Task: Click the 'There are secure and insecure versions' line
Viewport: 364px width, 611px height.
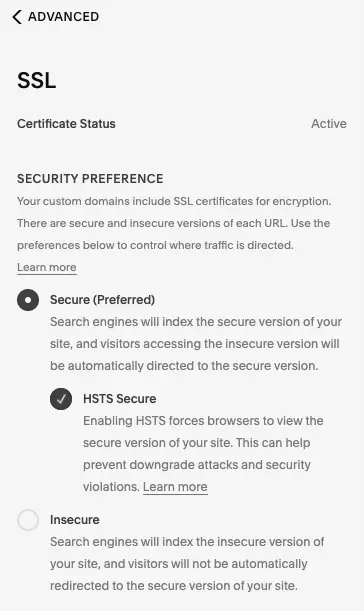Action: point(173,223)
